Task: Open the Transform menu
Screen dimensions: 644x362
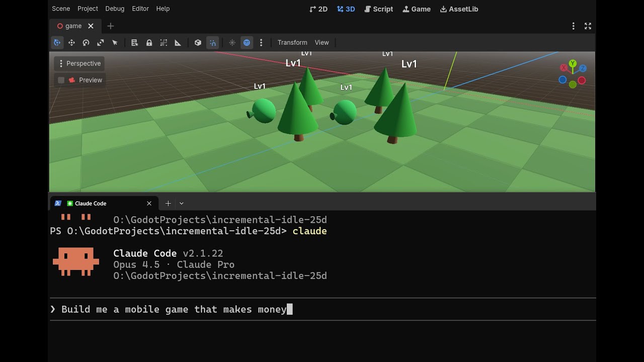Action: click(292, 43)
